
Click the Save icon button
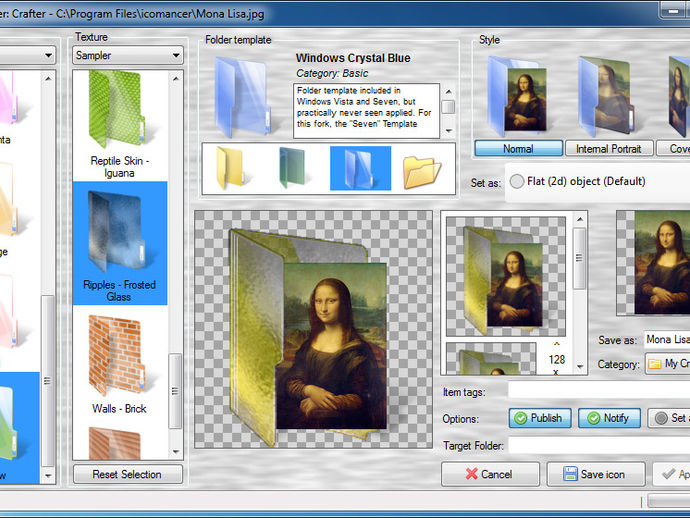(x=596, y=474)
